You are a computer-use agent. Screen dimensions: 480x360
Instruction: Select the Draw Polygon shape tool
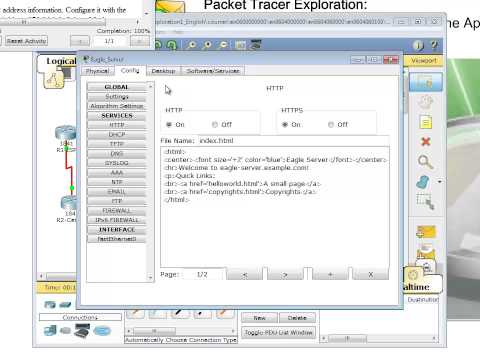coord(424,182)
